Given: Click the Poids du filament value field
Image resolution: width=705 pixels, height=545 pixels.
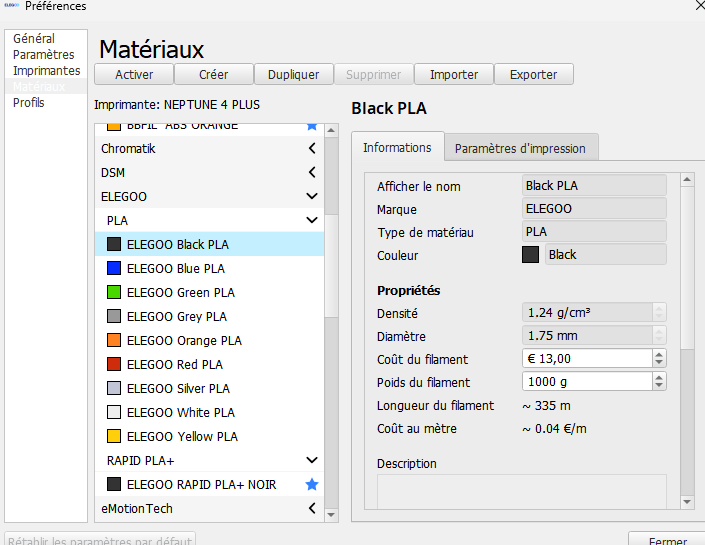Looking at the screenshot, I should 587,381.
